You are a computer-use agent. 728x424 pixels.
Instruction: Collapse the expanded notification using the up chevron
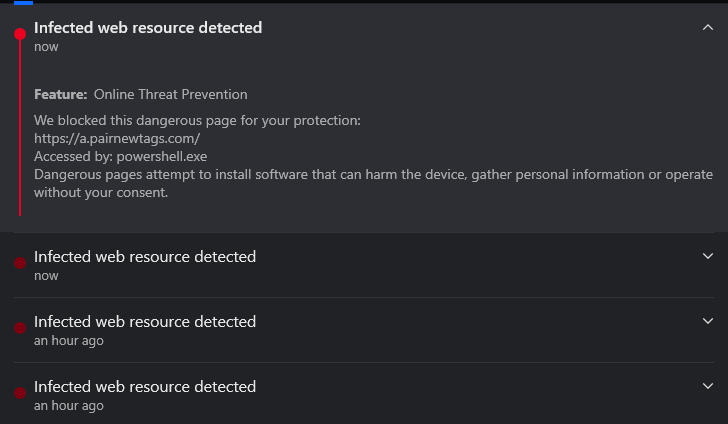[x=708, y=28]
